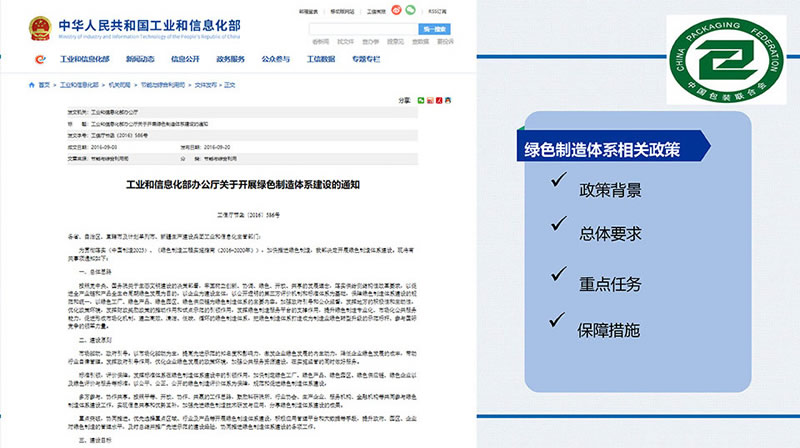
Task: Click the site title 中华人民共和国工业和信息化部
Action: 149,25
